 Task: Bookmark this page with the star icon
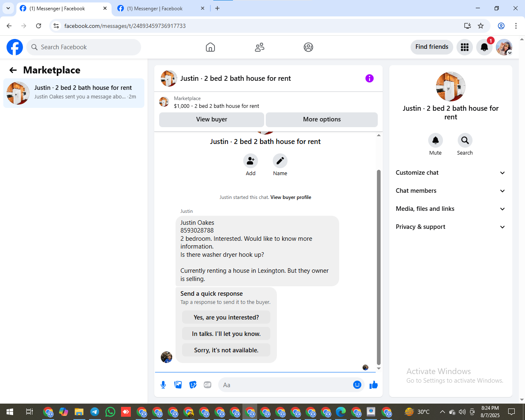coord(481,26)
